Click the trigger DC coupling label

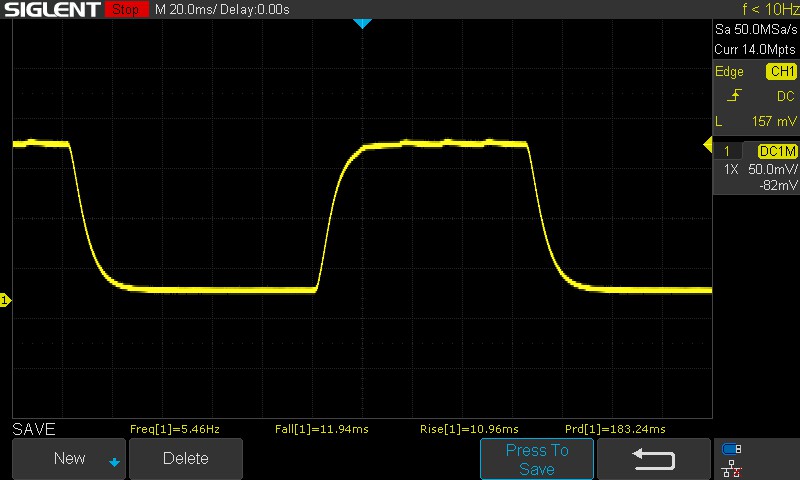pos(786,96)
